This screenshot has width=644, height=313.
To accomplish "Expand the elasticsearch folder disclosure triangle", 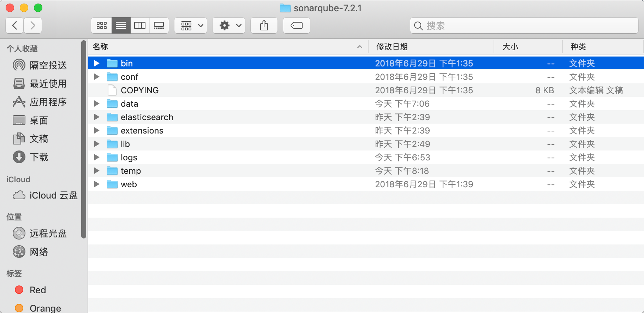I will (97, 117).
